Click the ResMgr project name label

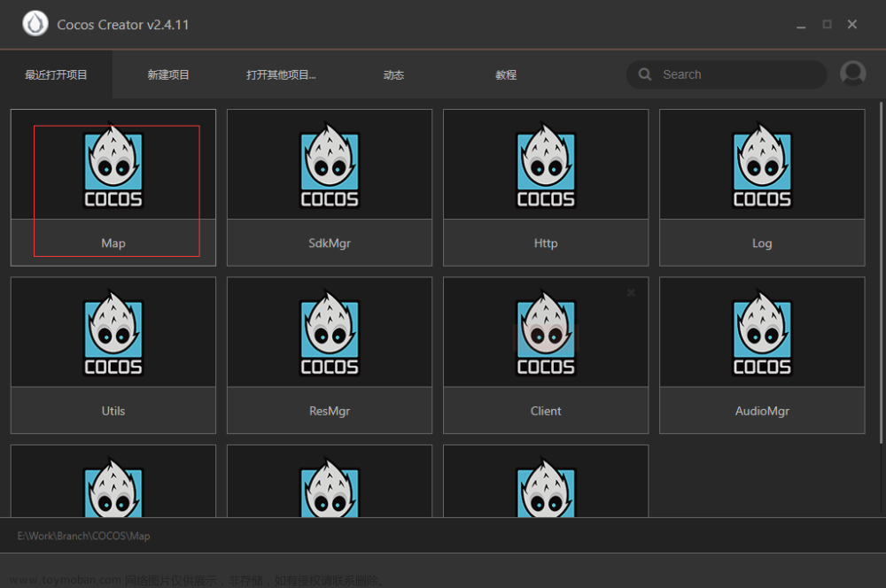(330, 411)
